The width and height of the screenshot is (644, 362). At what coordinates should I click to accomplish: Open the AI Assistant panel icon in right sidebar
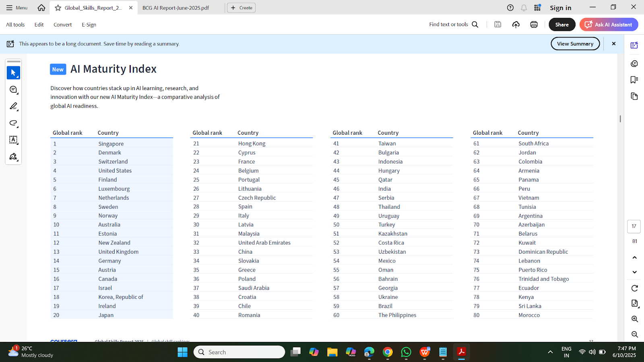[634, 45]
